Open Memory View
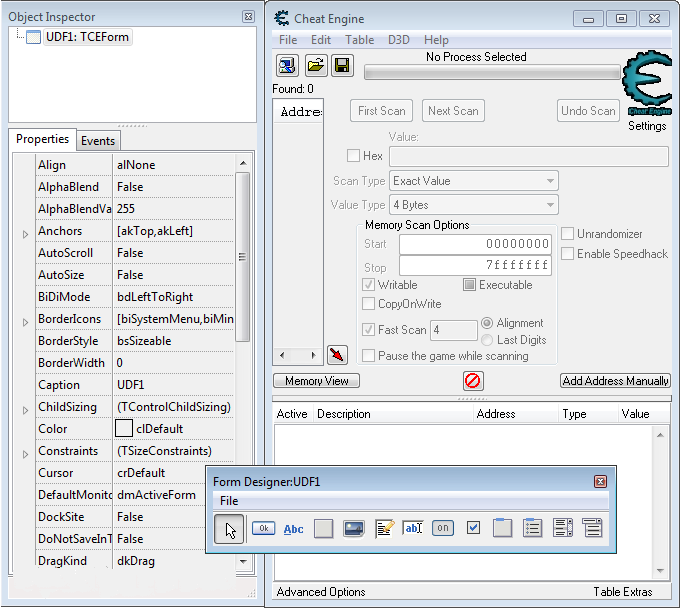Viewport: 680px width, 608px height. pos(317,381)
